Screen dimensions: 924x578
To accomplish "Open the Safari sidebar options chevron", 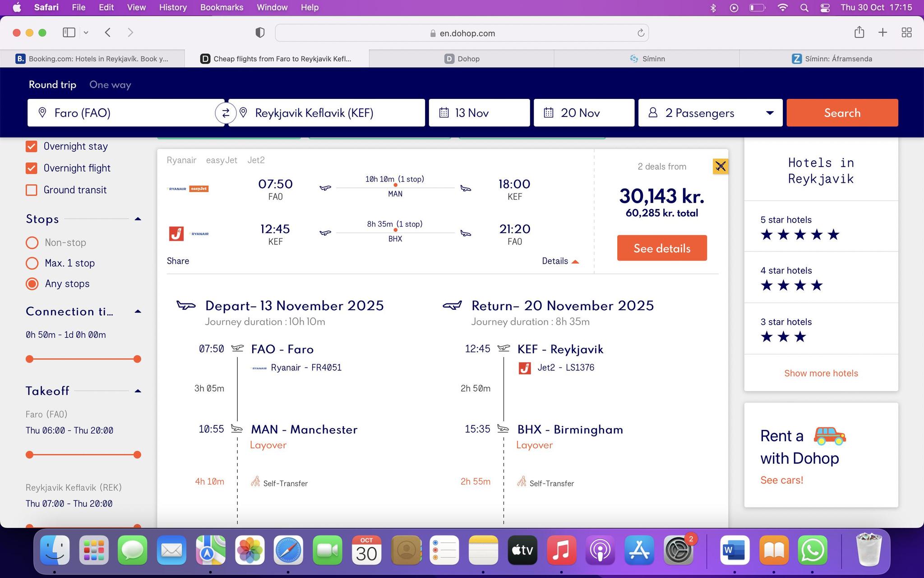I will (86, 33).
